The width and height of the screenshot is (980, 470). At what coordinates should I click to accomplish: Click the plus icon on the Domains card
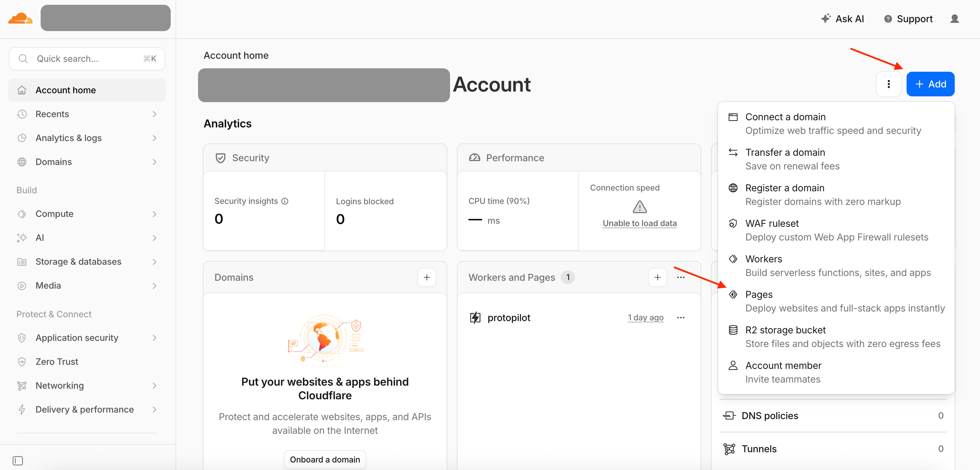[x=426, y=277]
